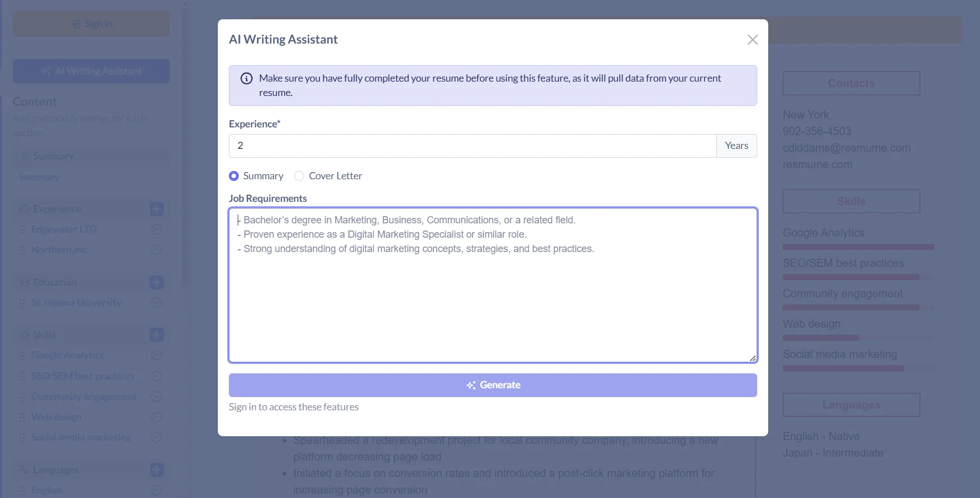Click phone number 902-356-4503 on resume
Viewport: 980px width, 498px height.
click(817, 131)
